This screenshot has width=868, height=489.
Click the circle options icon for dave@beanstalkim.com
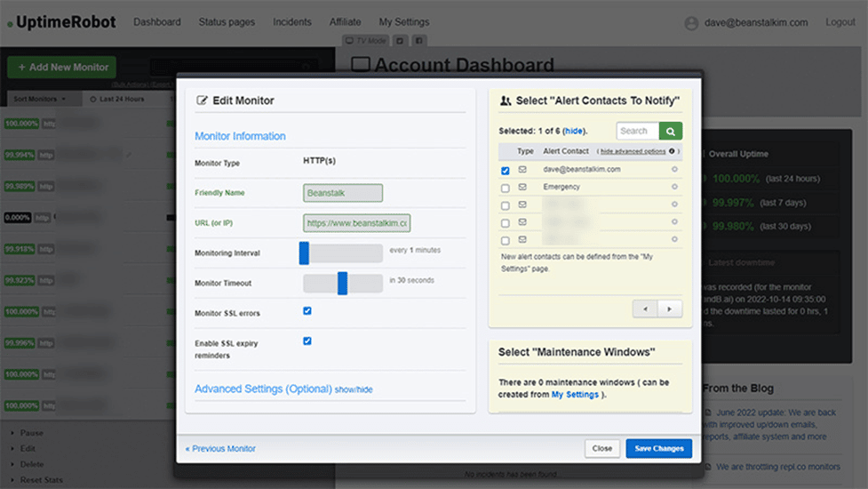pyautogui.click(x=674, y=169)
